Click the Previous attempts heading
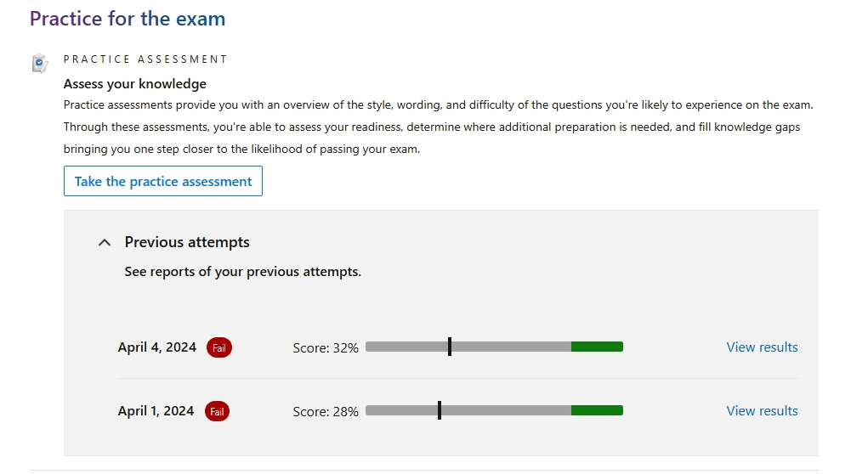Viewport: 868px width, 474px height. pos(187,242)
